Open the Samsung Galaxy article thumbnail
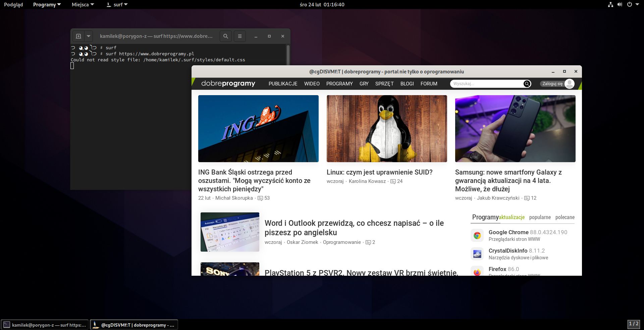The height and width of the screenshot is (330, 644). [515, 129]
